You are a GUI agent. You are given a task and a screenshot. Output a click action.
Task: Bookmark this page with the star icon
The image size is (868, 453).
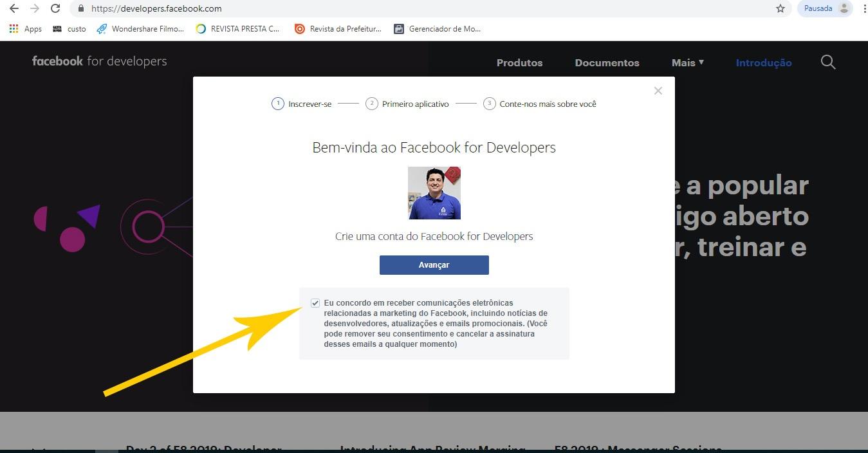[x=780, y=8]
